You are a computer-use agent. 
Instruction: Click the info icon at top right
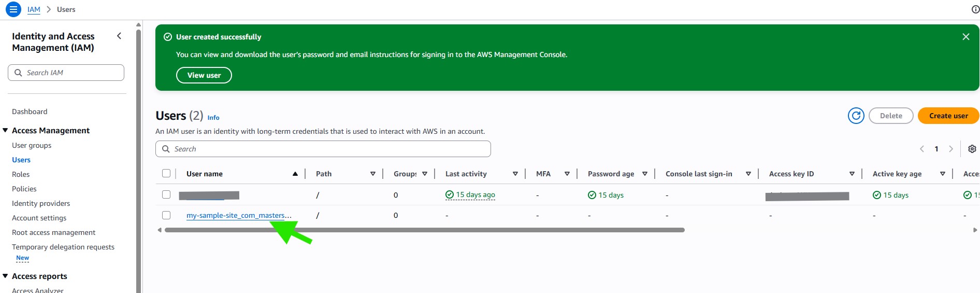point(975,9)
